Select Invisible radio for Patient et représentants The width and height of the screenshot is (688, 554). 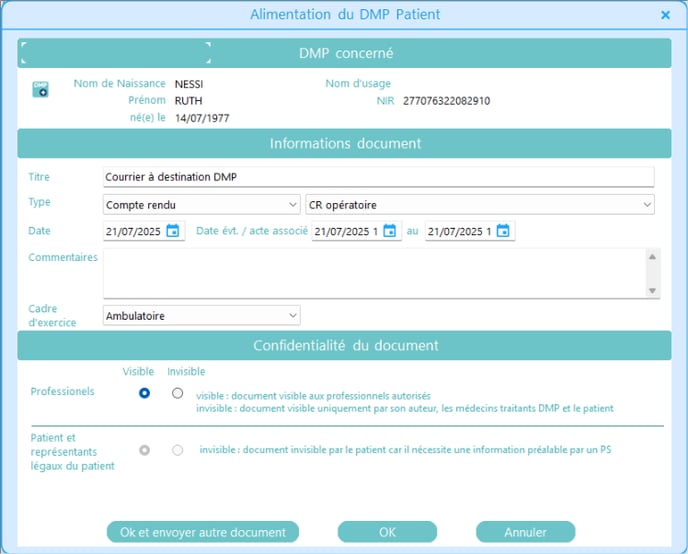(177, 450)
